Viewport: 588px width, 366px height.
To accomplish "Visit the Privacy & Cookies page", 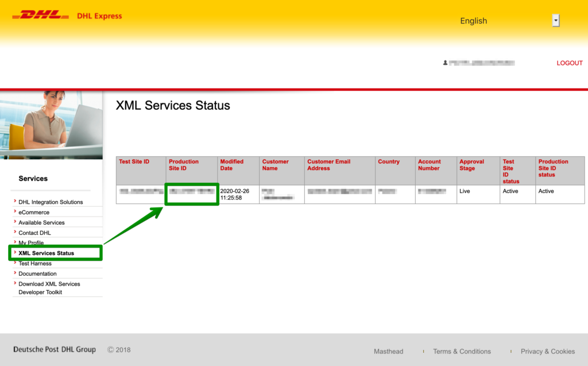I will click(547, 351).
